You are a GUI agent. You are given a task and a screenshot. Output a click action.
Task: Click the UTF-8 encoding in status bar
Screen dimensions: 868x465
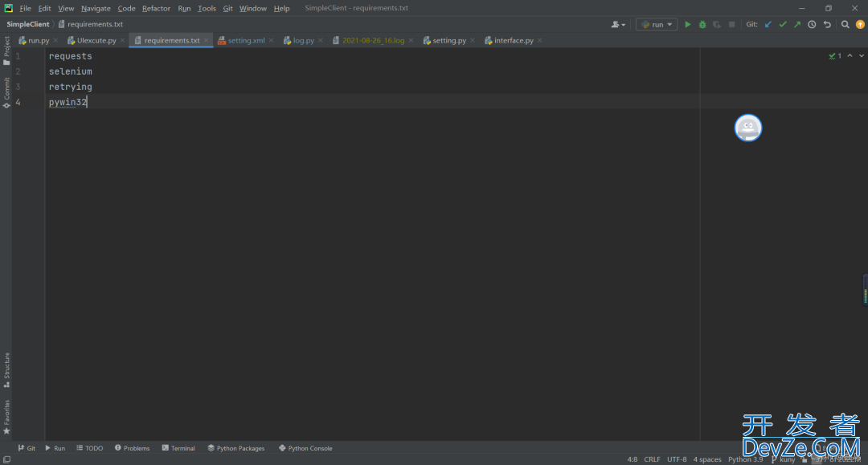tap(677, 459)
